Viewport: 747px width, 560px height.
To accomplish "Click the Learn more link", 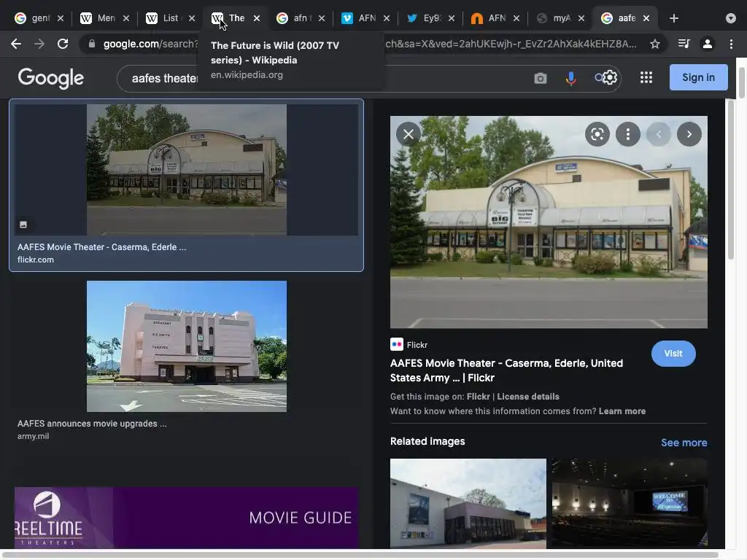I will pos(622,411).
